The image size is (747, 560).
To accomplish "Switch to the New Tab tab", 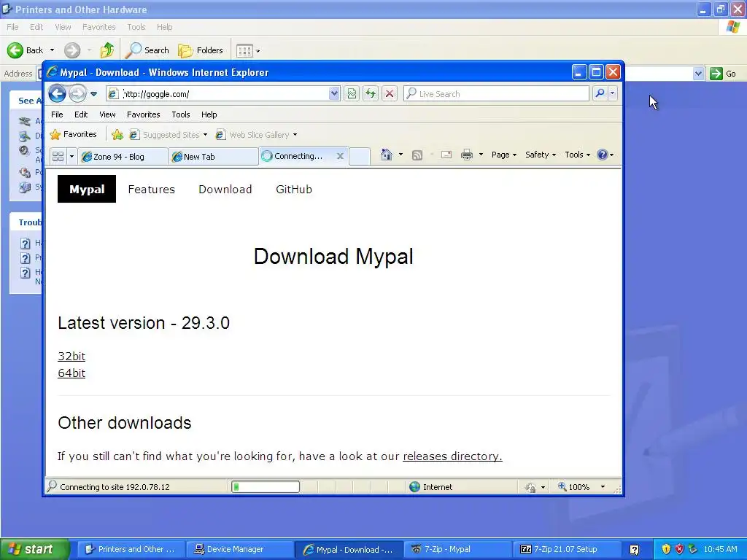I will tap(213, 157).
